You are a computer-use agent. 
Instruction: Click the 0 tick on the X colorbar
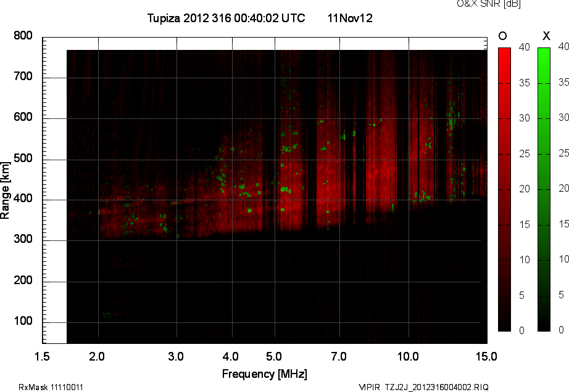[x=562, y=330]
